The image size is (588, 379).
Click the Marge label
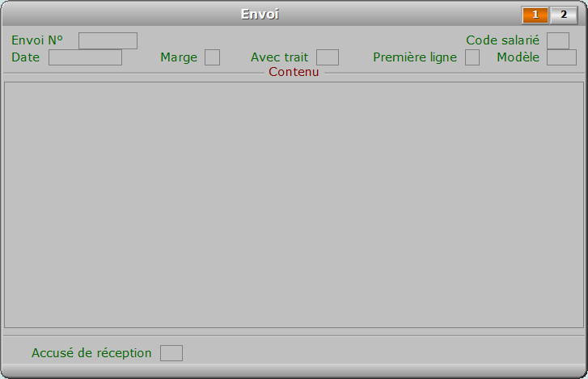point(179,57)
